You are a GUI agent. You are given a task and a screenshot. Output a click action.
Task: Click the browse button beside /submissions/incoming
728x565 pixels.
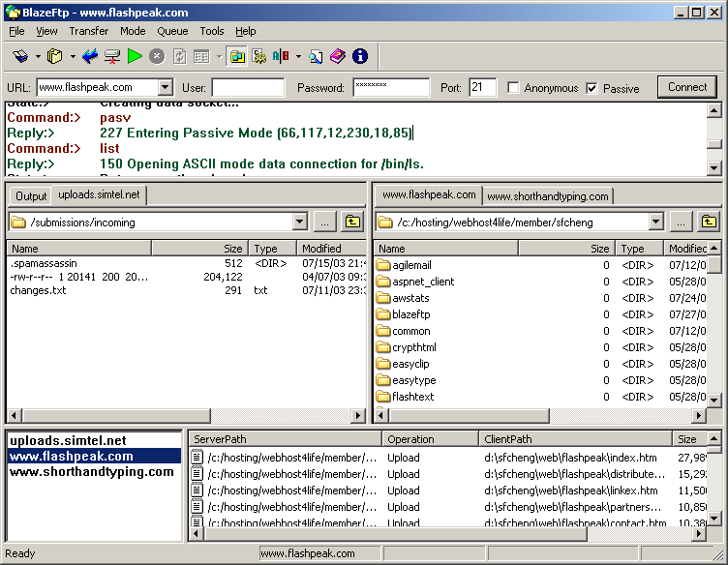click(324, 223)
